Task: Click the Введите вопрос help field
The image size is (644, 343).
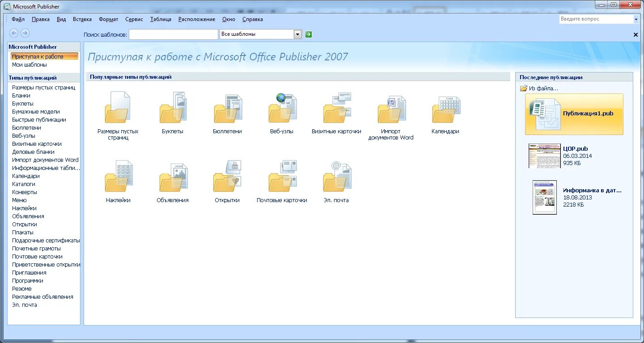Action: [x=596, y=19]
